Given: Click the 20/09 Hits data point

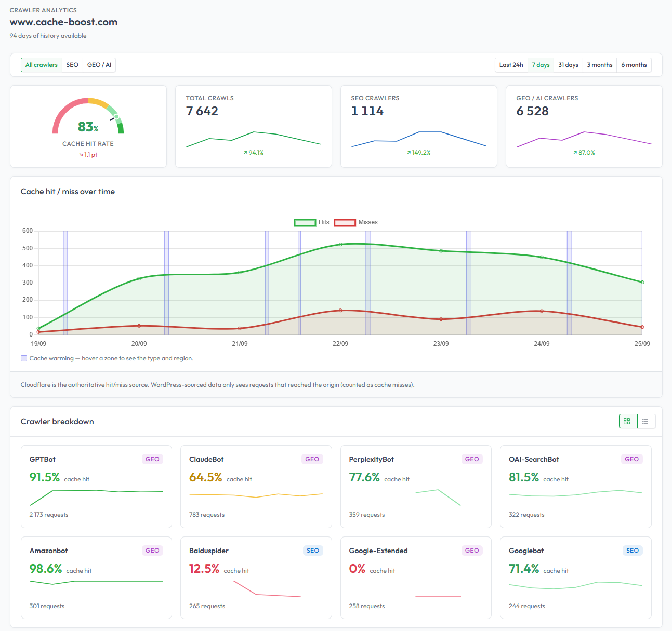Looking at the screenshot, I should click(139, 278).
